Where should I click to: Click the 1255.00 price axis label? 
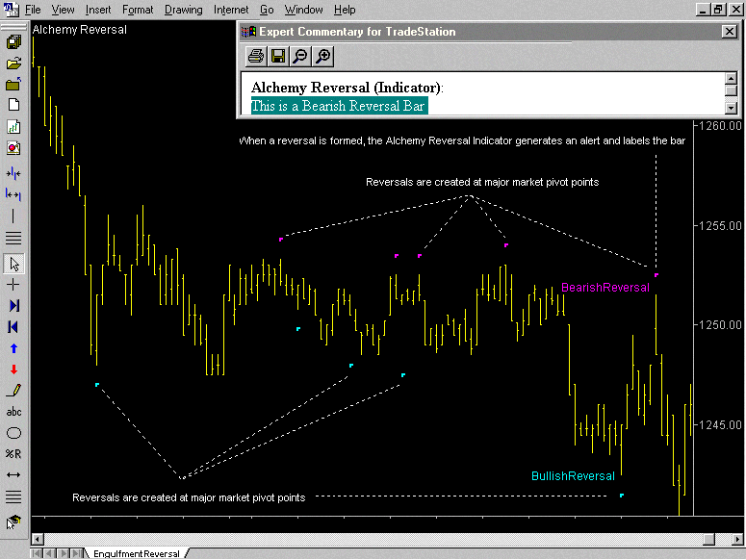tap(720, 226)
